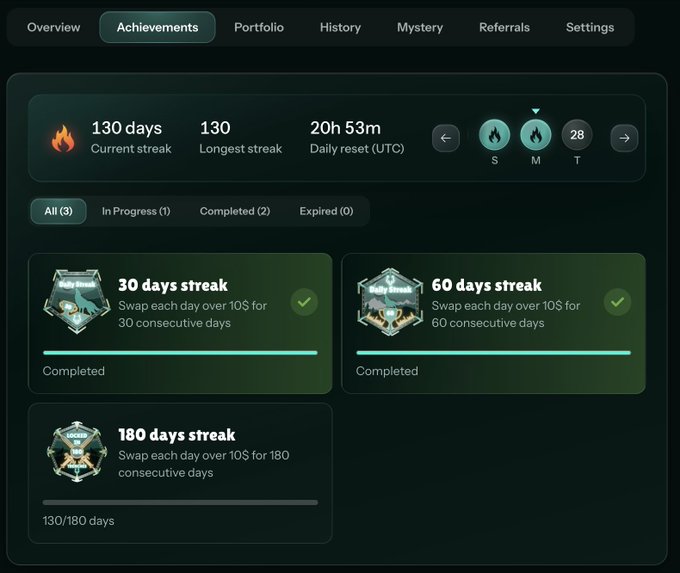
Task: Click the orange streak flame icon
Action: (63, 138)
